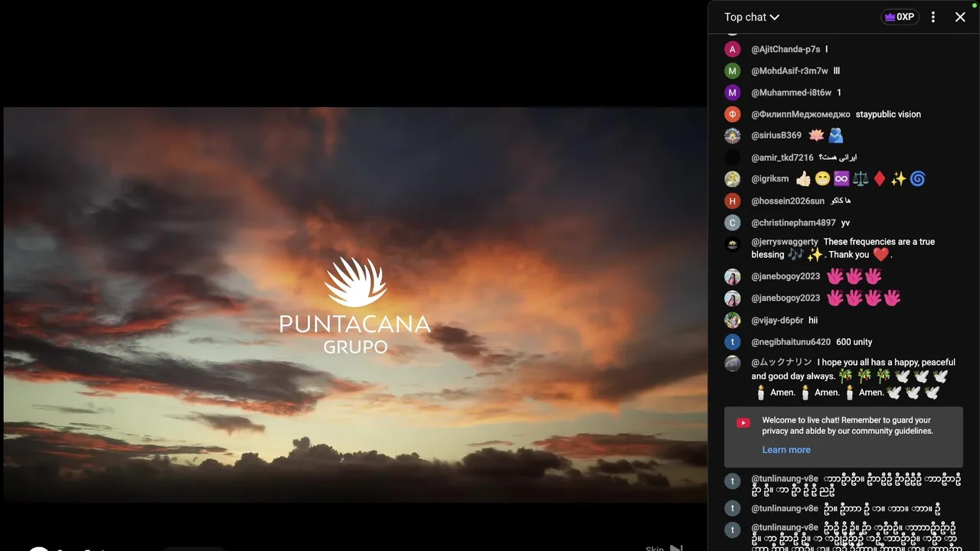This screenshot has height=551, width=980.
Task: Click the 'hii' message from vijay-d6p6r
Action: tap(813, 320)
